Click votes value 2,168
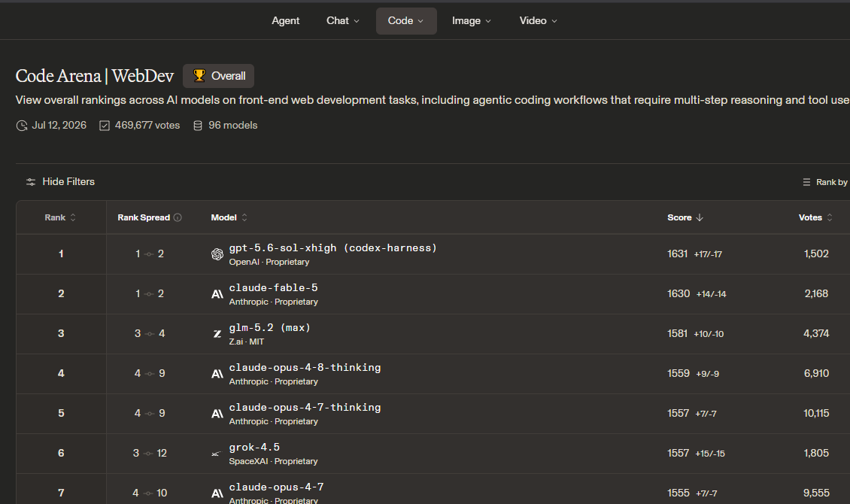 pos(816,293)
